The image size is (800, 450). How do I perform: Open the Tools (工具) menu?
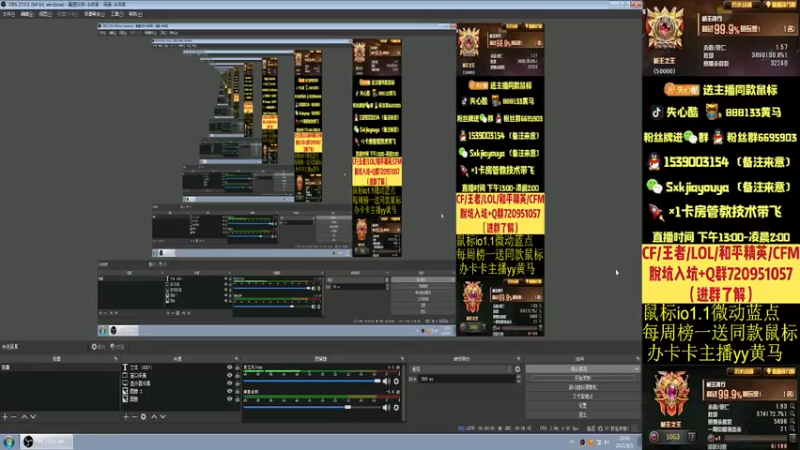tap(117, 14)
